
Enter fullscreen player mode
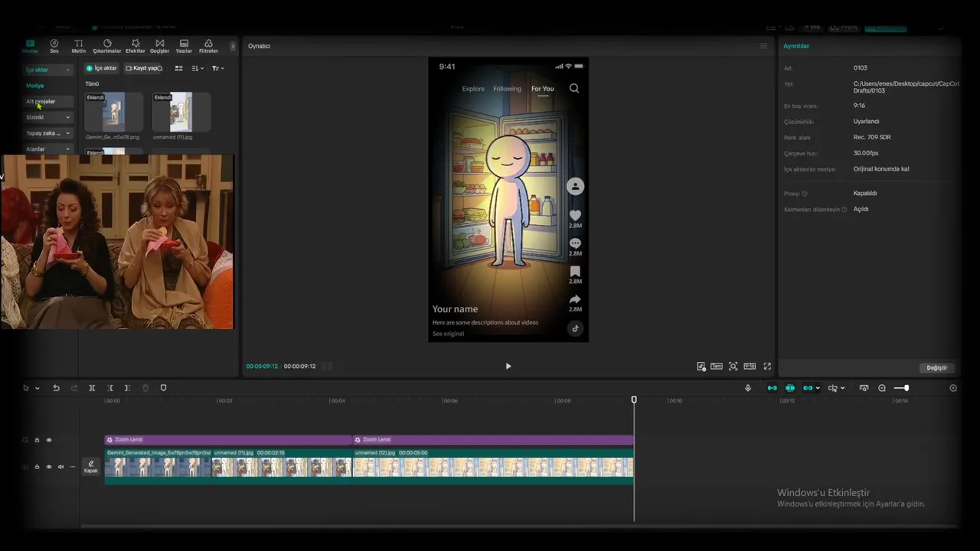pos(767,367)
